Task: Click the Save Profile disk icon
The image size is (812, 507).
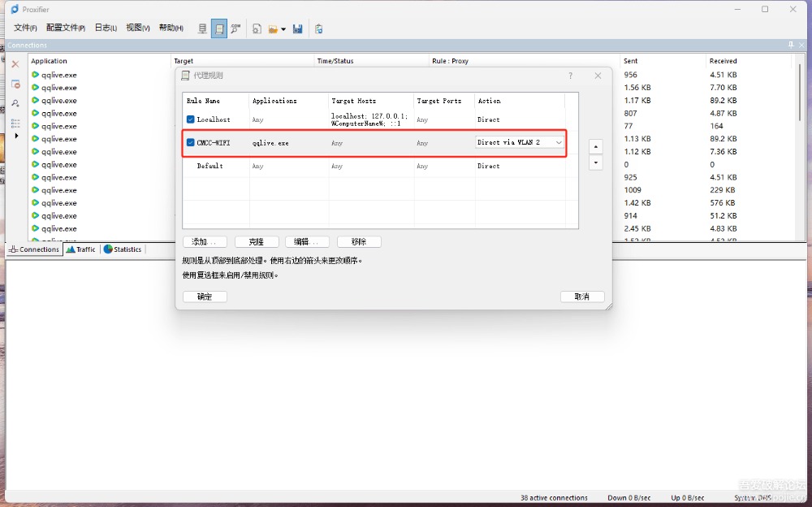Action: coord(298,28)
